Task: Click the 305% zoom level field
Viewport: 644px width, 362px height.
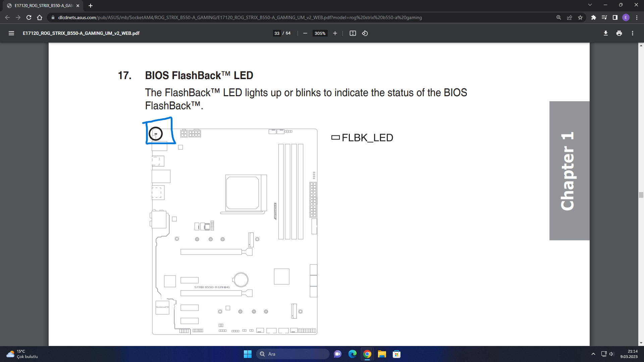Action: [320, 33]
